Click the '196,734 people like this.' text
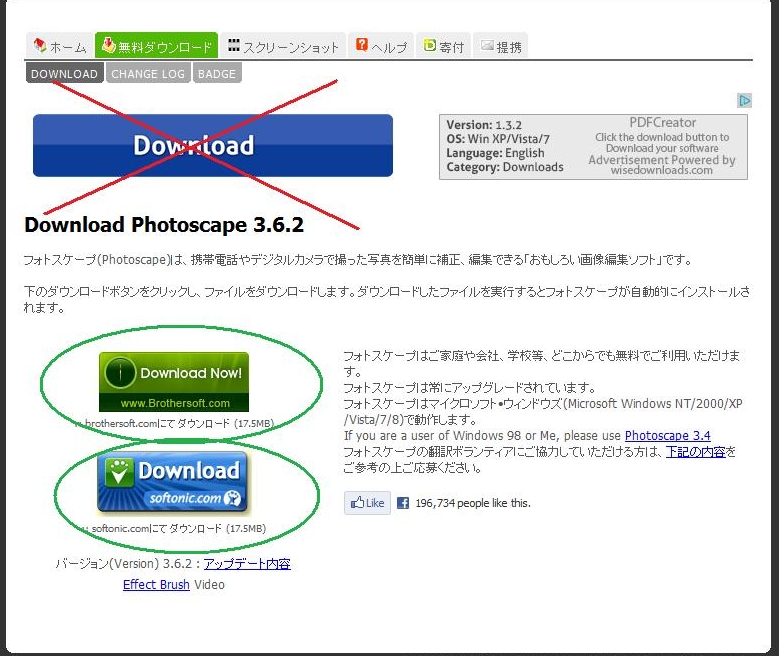 [473, 503]
